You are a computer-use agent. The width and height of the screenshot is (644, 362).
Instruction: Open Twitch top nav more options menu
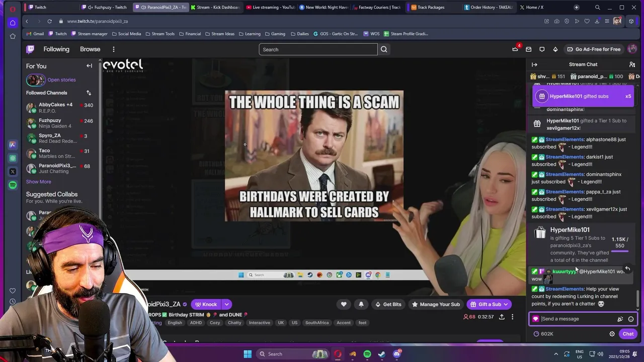click(x=114, y=49)
